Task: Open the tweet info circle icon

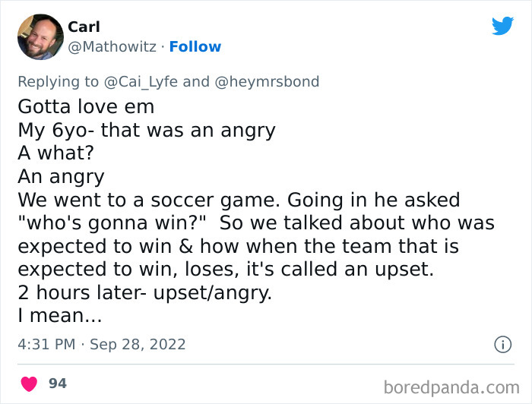Action: (502, 344)
